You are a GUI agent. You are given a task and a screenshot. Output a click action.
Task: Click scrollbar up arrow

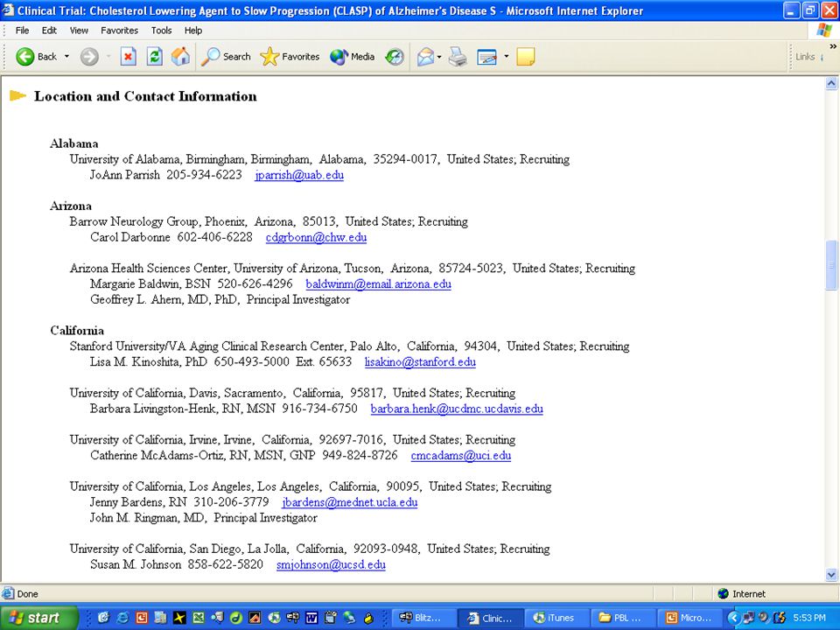point(831,83)
